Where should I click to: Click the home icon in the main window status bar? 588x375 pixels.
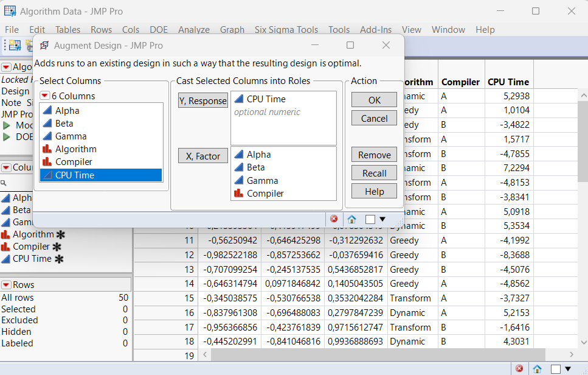[x=538, y=369]
